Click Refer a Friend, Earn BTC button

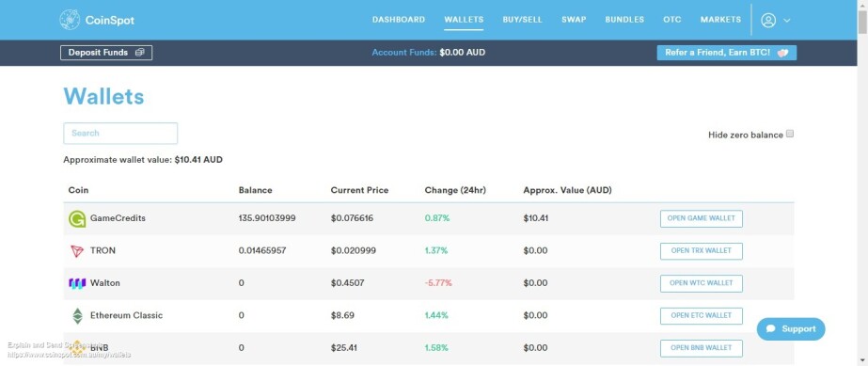[x=726, y=53]
